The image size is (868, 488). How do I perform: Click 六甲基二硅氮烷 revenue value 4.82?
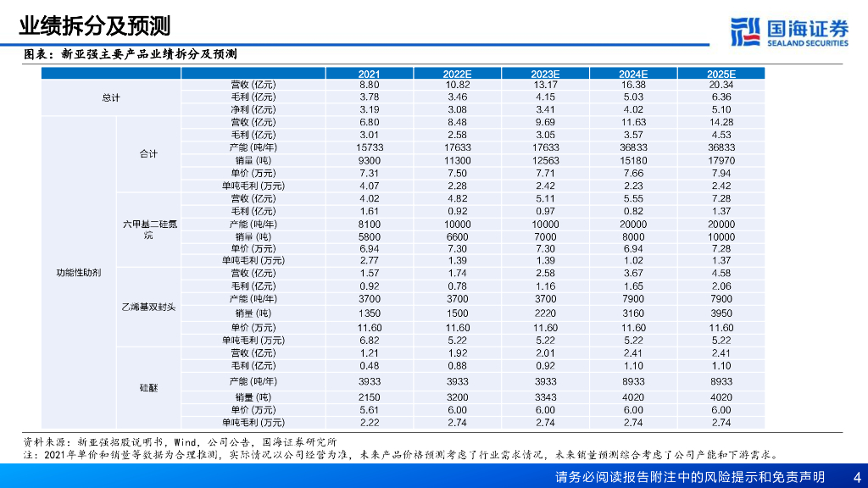[457, 198]
